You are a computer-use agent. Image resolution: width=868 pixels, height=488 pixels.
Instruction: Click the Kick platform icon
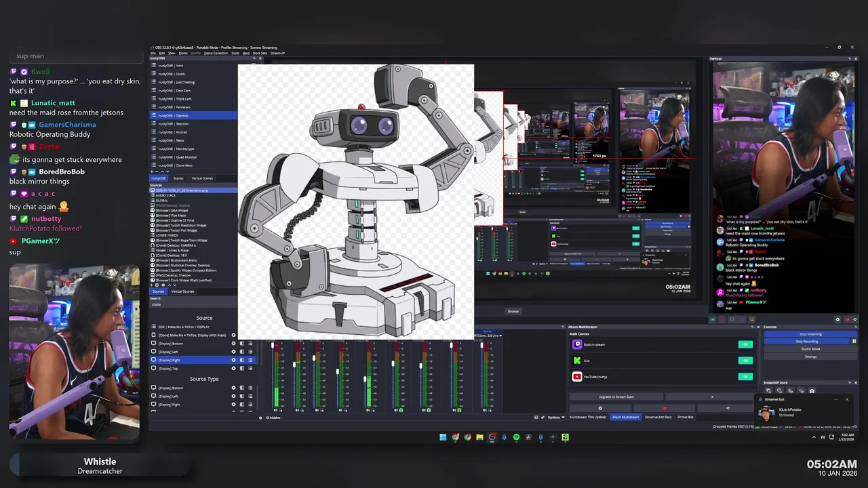click(577, 361)
